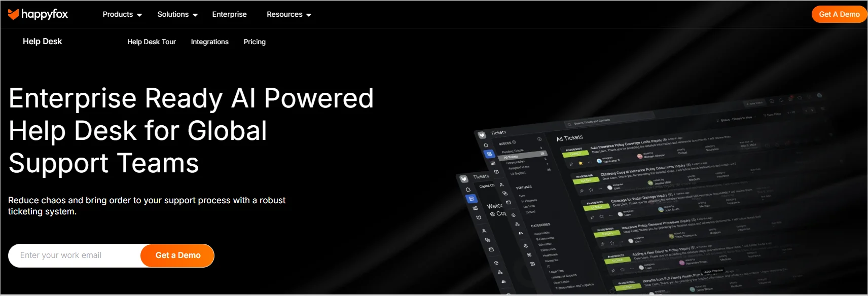Click the Enterprise Ready AI Powered headline
Viewport: 868px width, 296px height.
pos(191,131)
